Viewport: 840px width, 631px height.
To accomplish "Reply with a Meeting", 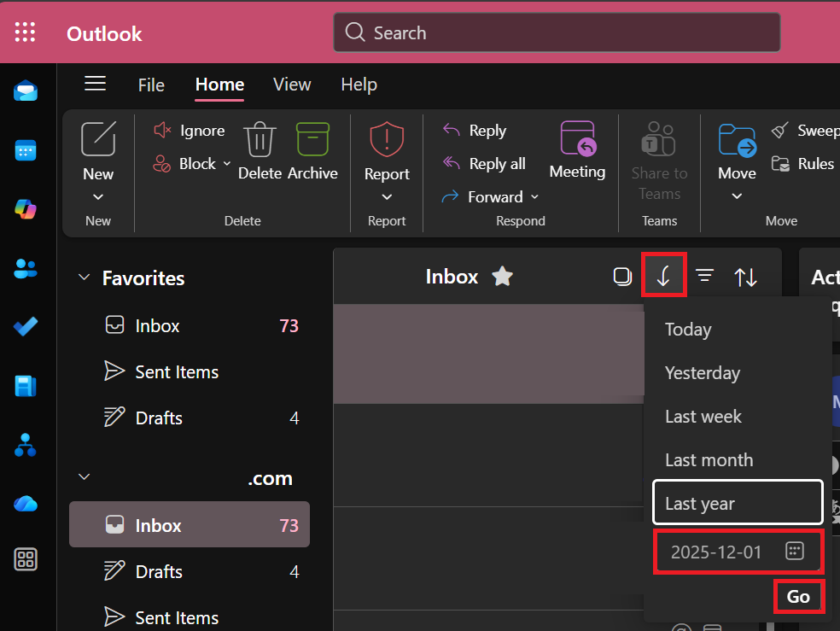I will coord(577,150).
